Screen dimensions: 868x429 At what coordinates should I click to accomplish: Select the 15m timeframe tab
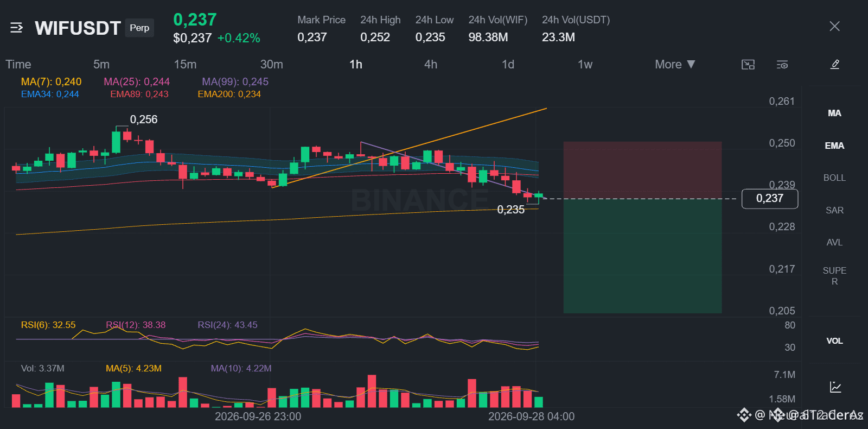pyautogui.click(x=185, y=64)
